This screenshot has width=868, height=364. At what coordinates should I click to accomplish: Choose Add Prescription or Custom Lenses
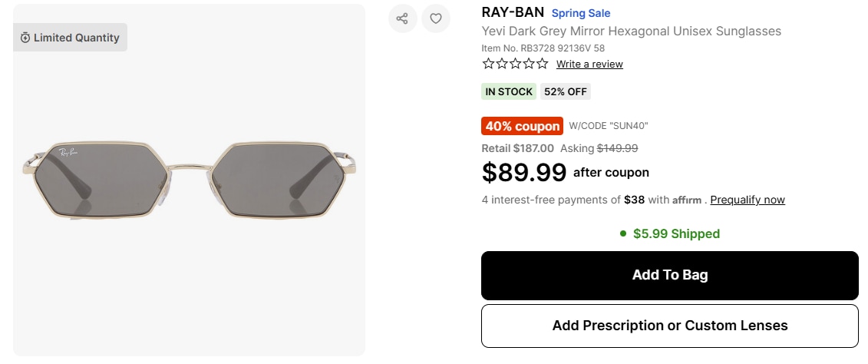click(x=669, y=326)
